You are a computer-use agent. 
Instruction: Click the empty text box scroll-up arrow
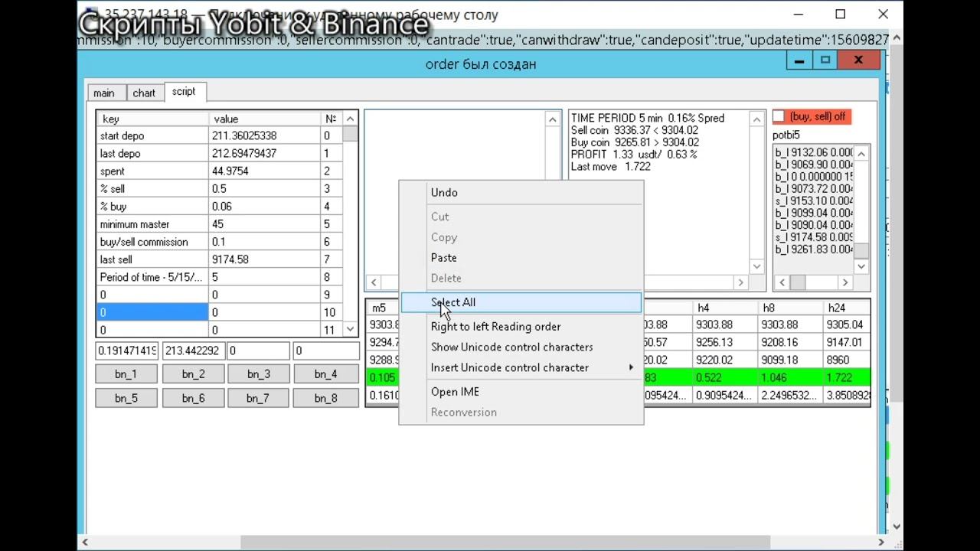pos(553,119)
